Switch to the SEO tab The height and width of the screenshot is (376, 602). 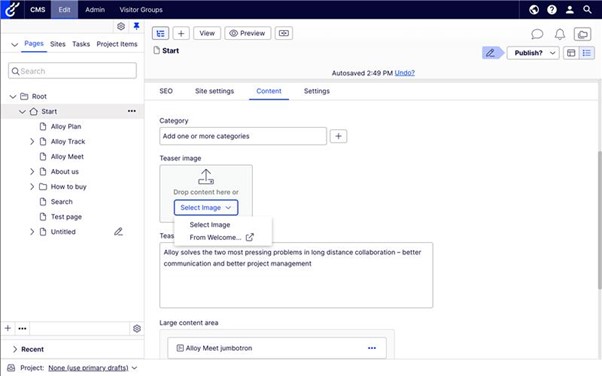166,91
